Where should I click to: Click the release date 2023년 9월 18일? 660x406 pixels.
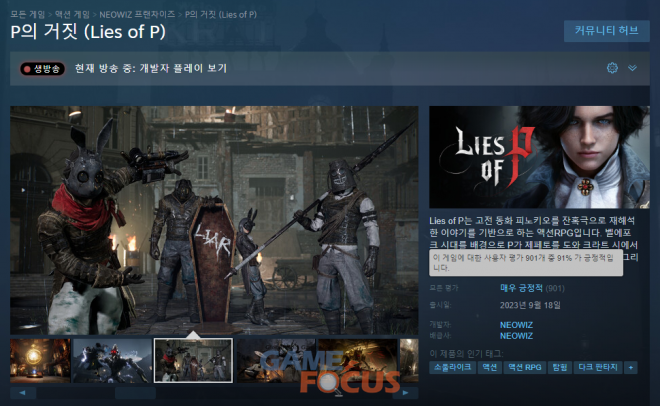click(x=530, y=305)
